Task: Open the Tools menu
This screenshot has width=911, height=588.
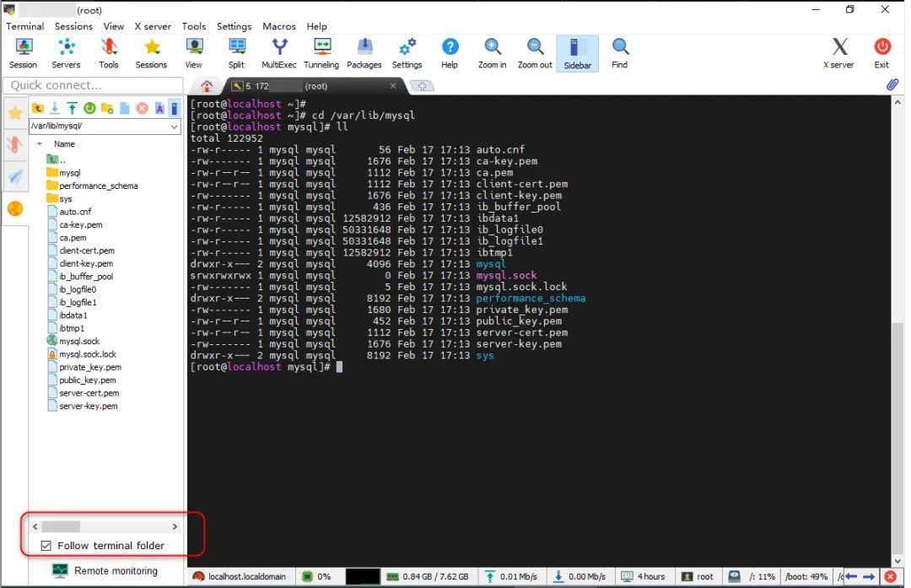Action: tap(194, 26)
